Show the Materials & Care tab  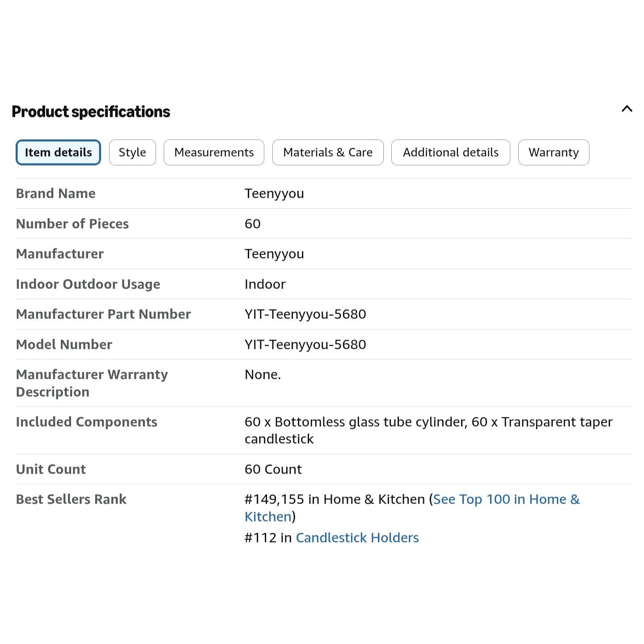coord(328,153)
